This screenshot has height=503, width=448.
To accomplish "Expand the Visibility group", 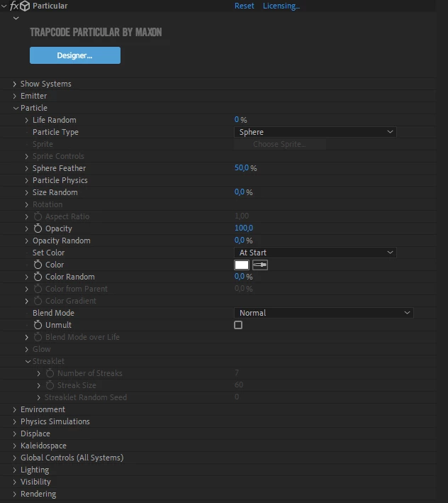I will click(15, 482).
